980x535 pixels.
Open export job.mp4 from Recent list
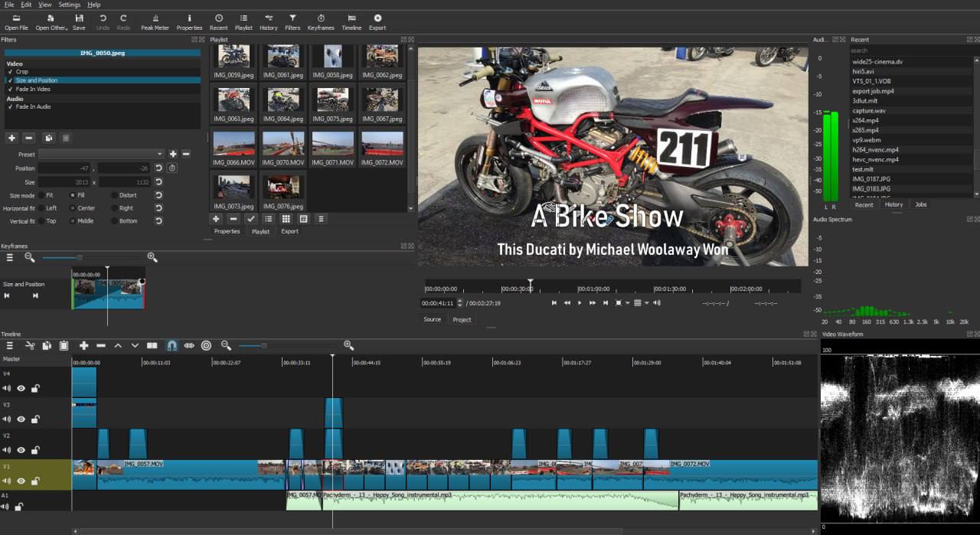tap(873, 91)
